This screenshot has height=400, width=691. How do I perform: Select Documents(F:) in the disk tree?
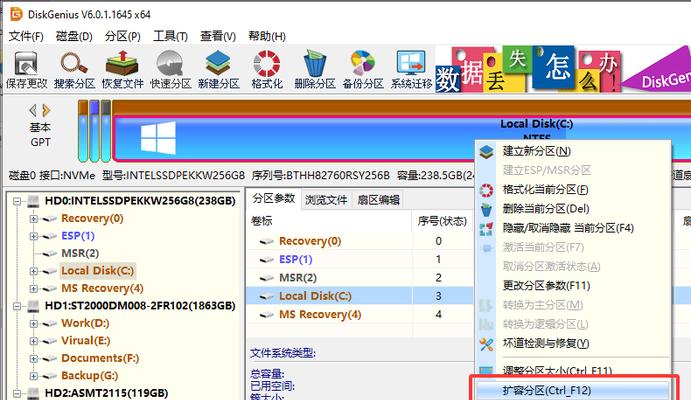coord(100,358)
